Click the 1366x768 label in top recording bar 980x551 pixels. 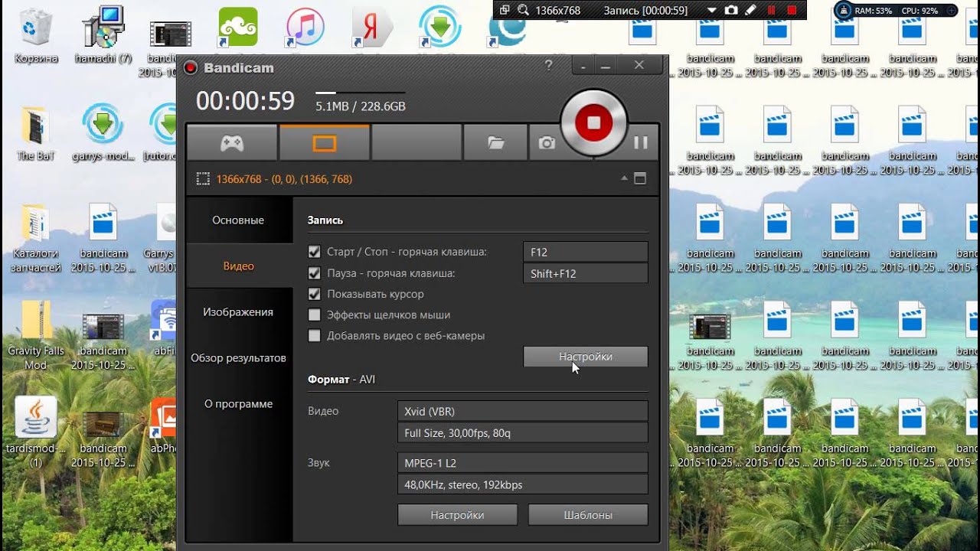tap(558, 11)
